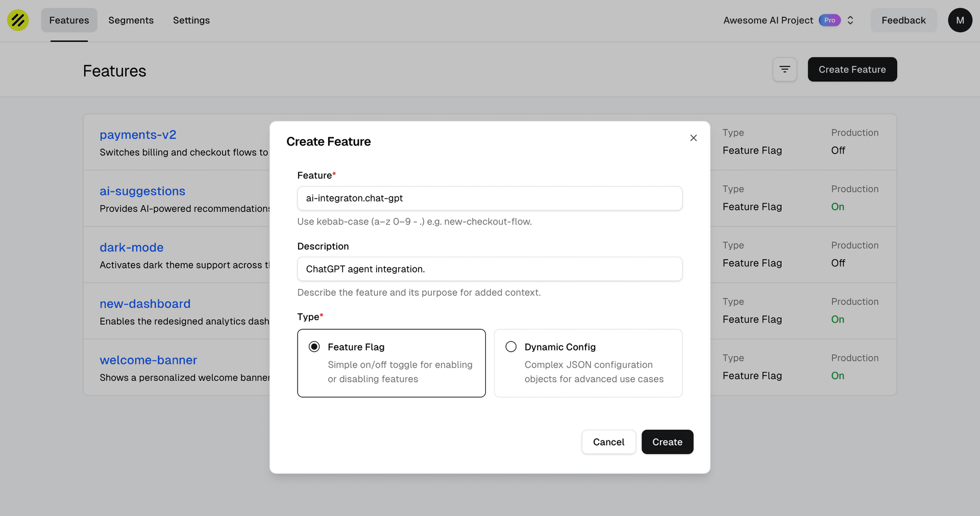This screenshot has width=980, height=516.
Task: Send Feedback via the navbar button
Action: tap(903, 20)
